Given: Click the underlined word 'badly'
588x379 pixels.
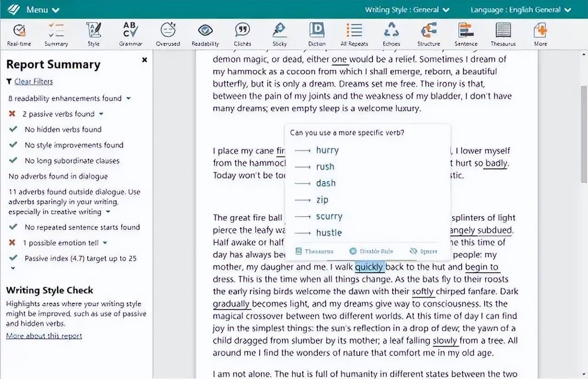Looking at the screenshot, I should click(x=497, y=163).
